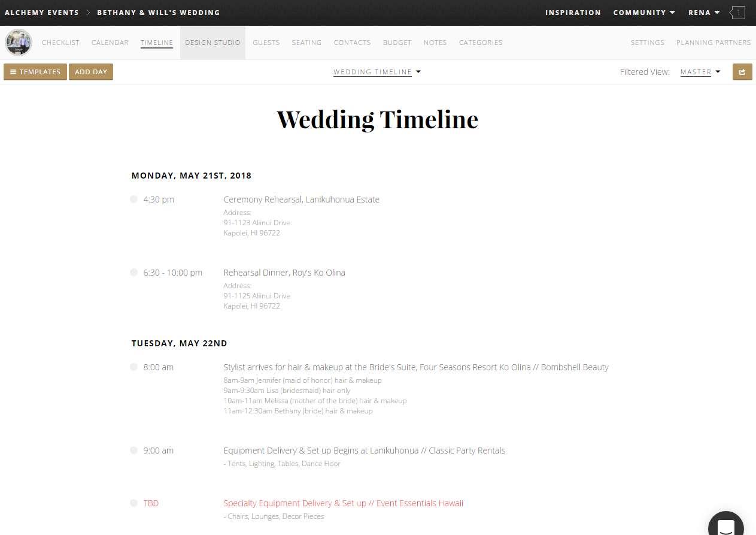Switch to the Guests tab

pyautogui.click(x=266, y=43)
